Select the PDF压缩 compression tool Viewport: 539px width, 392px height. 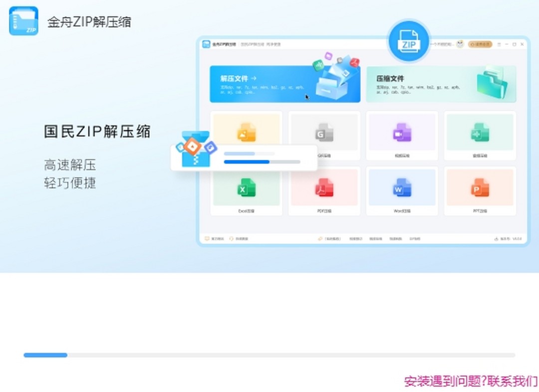point(324,190)
